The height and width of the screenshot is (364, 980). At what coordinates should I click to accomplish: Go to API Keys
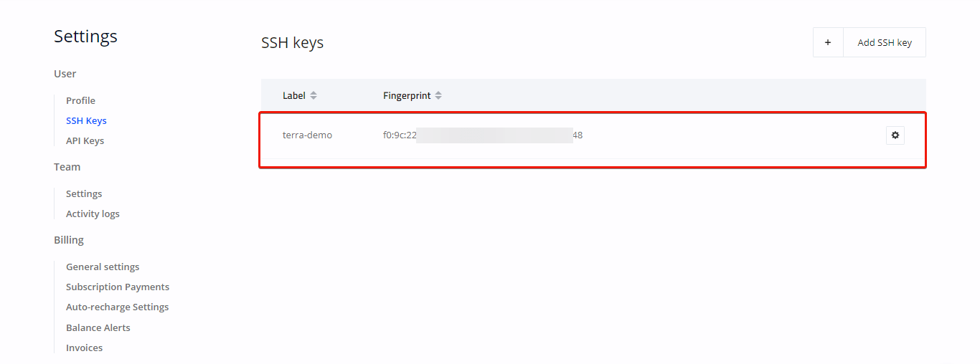coord(85,140)
